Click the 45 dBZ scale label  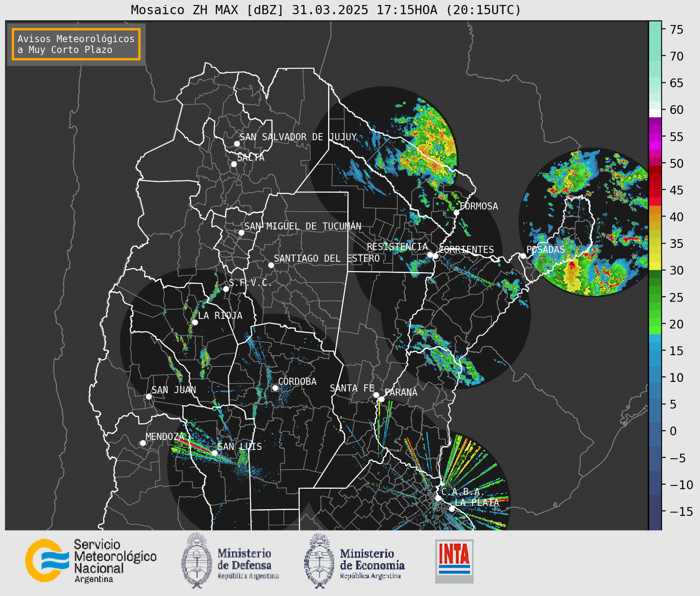point(677,190)
